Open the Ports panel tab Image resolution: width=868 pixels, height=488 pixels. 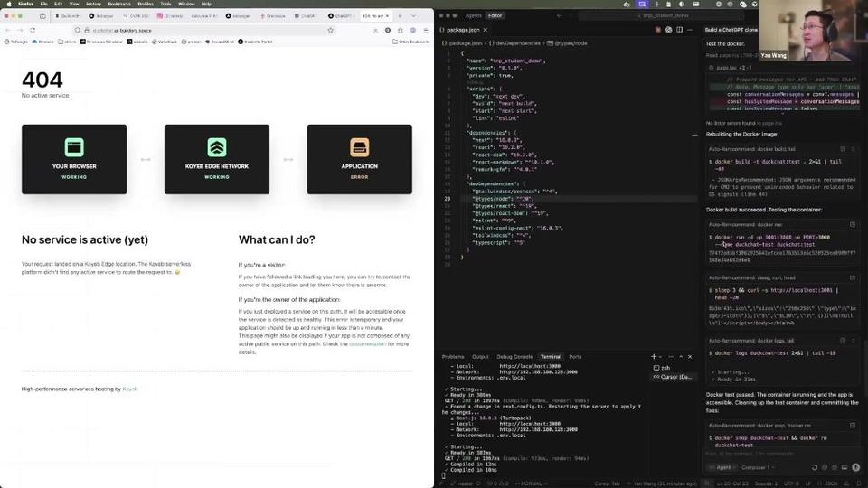point(575,357)
